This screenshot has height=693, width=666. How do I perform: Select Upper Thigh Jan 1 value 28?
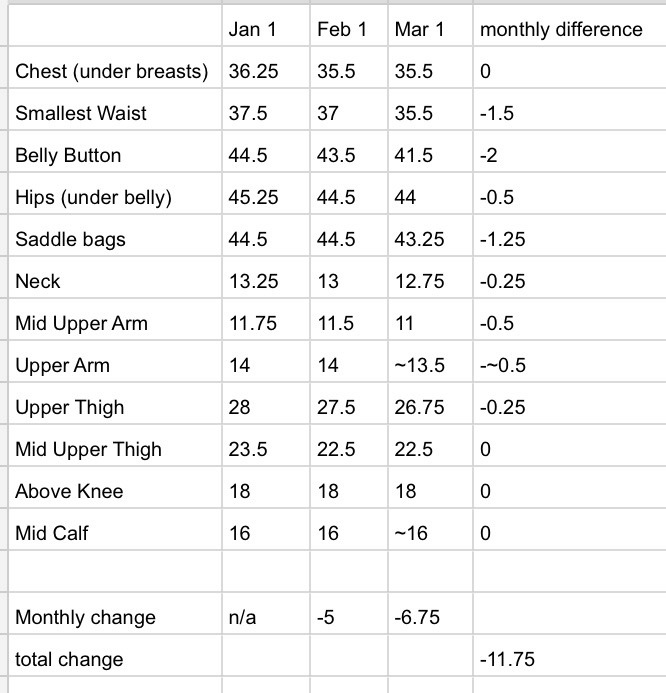(239, 407)
